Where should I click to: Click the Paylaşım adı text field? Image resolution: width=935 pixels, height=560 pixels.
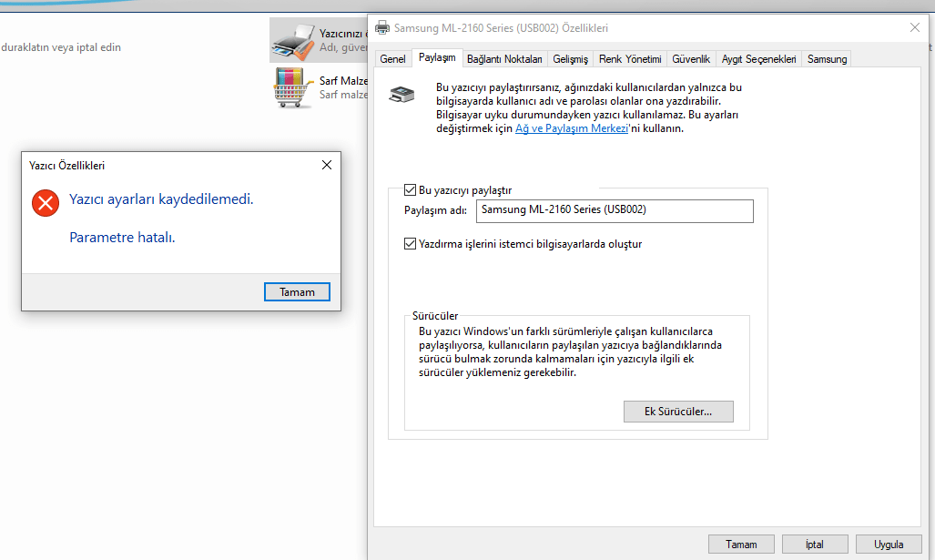click(615, 210)
